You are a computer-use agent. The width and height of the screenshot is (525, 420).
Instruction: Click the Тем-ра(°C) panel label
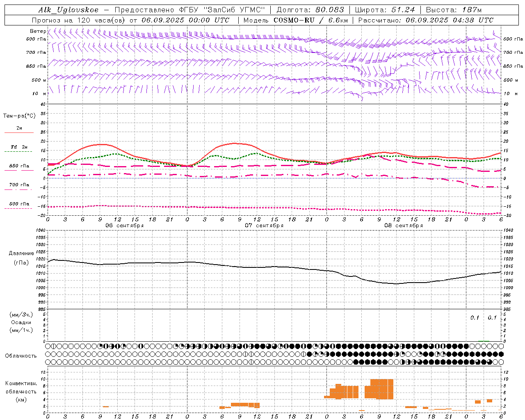(x=19, y=116)
